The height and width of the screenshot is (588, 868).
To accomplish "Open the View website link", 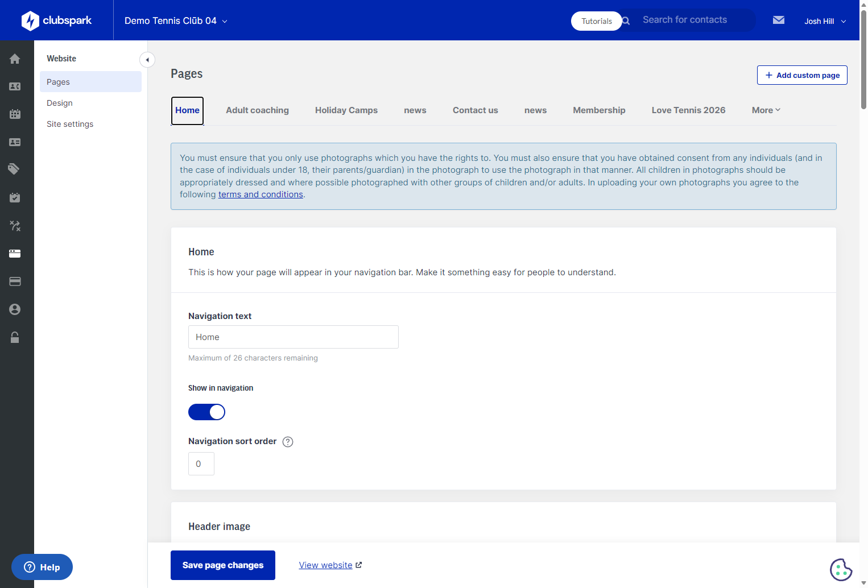I will [330, 565].
